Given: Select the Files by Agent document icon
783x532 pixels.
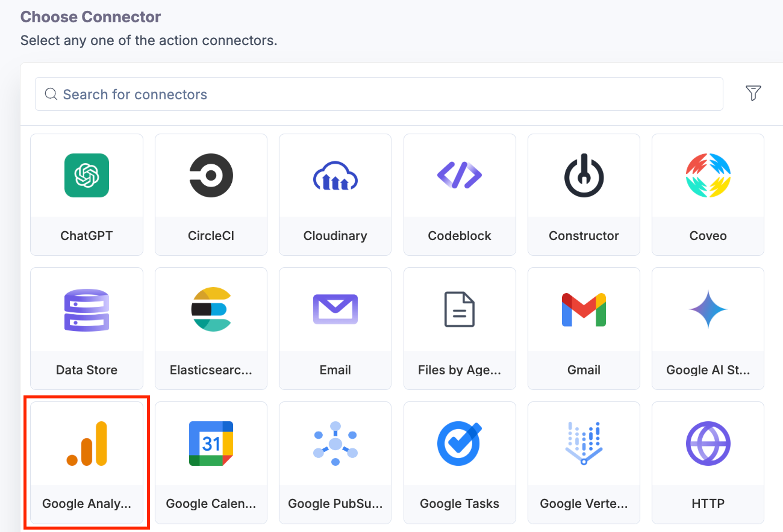Looking at the screenshot, I should click(460, 310).
